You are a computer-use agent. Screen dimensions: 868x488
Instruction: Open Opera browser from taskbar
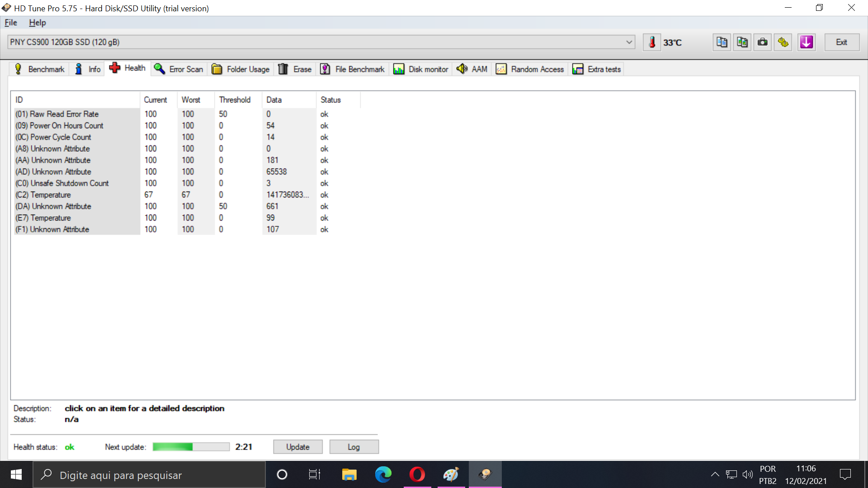click(417, 474)
